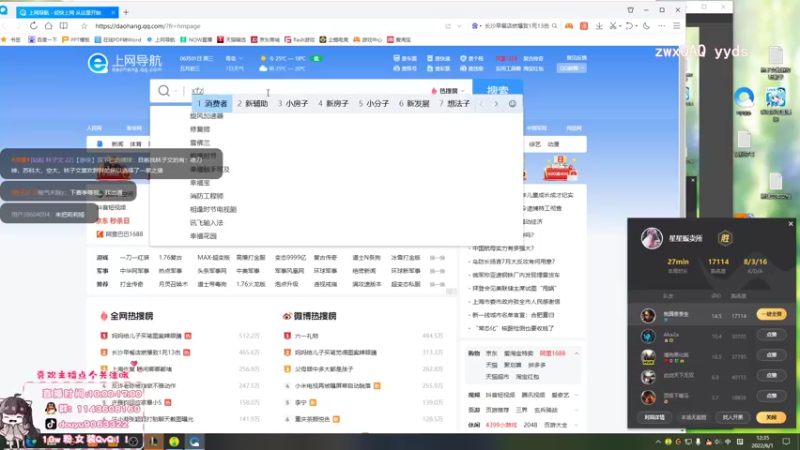The height and width of the screenshot is (450, 800).
Task: Select IME candidate 2 新辅助
Action: (x=253, y=104)
